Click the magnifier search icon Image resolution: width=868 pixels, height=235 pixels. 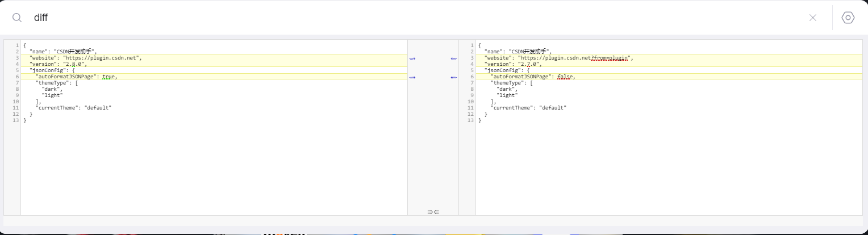click(x=17, y=18)
